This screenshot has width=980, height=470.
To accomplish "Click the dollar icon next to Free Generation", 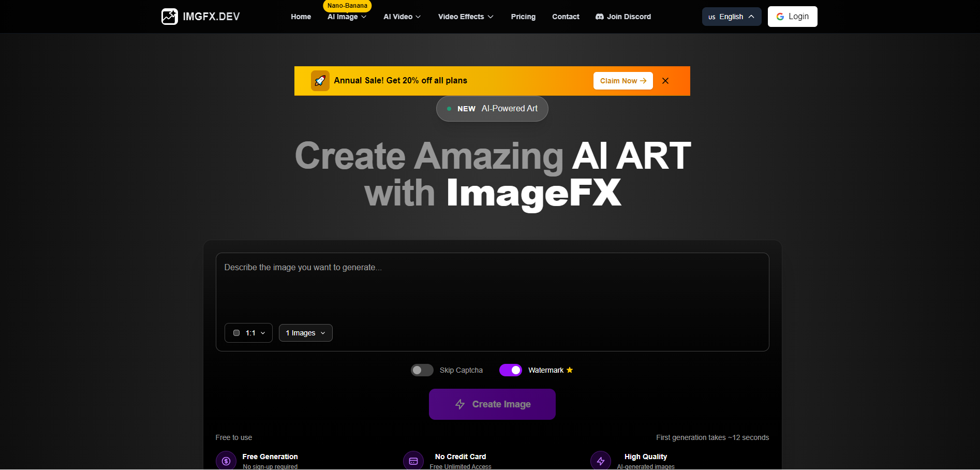I will pyautogui.click(x=226, y=460).
